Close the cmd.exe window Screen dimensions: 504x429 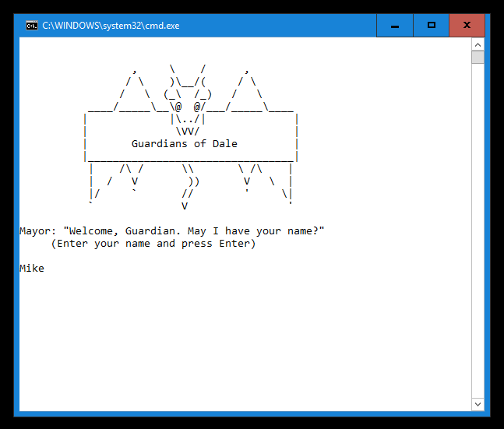pyautogui.click(x=467, y=26)
